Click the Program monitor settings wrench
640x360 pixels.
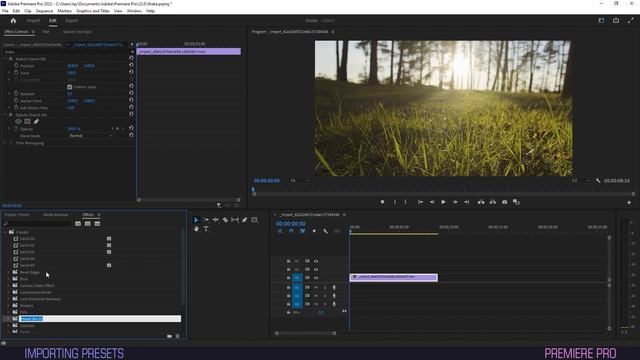[598, 180]
